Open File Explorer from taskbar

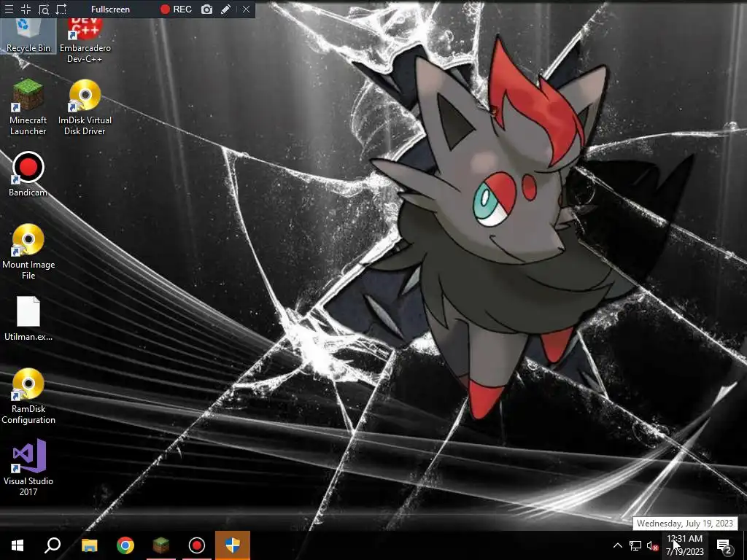click(89, 545)
